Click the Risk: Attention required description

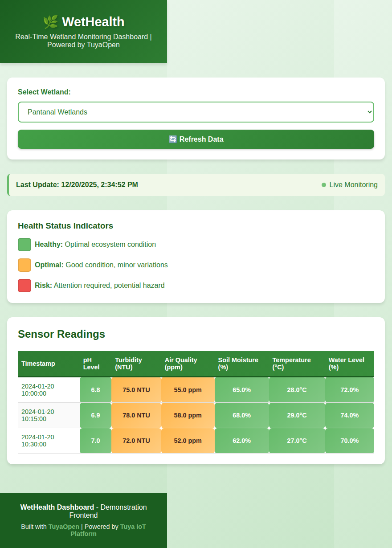tap(100, 286)
